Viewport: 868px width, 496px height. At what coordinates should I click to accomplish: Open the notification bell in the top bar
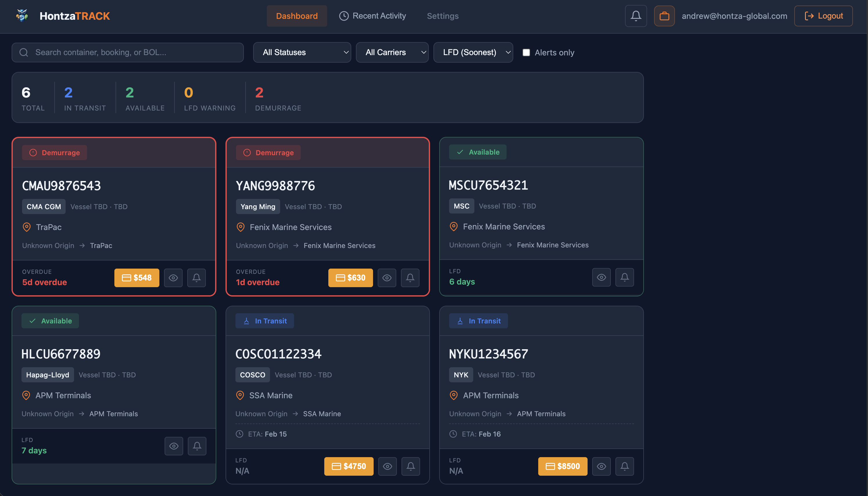click(x=635, y=16)
